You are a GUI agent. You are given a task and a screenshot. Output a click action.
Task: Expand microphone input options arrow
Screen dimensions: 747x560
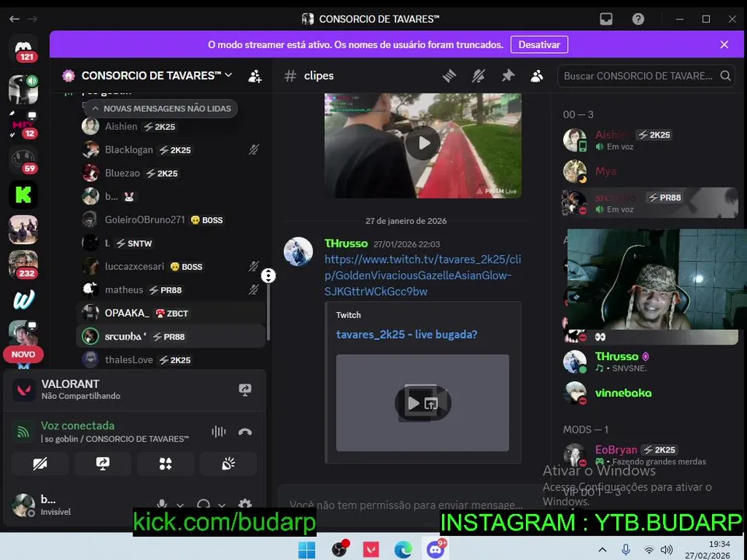[x=180, y=505]
